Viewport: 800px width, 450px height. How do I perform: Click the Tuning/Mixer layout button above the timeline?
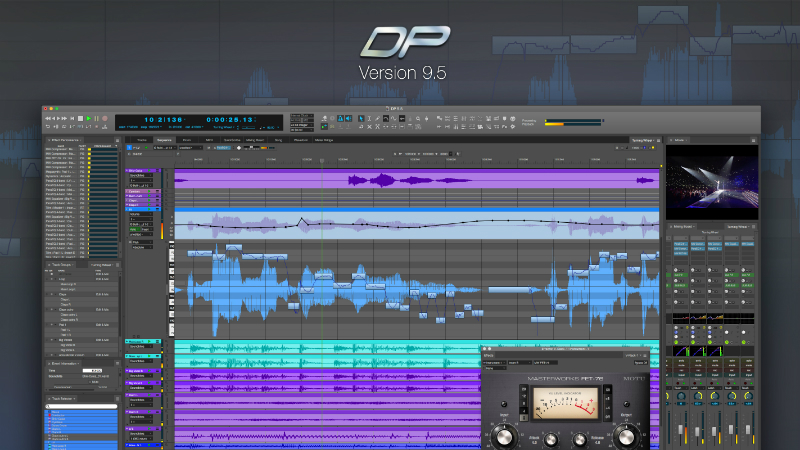[x=644, y=140]
